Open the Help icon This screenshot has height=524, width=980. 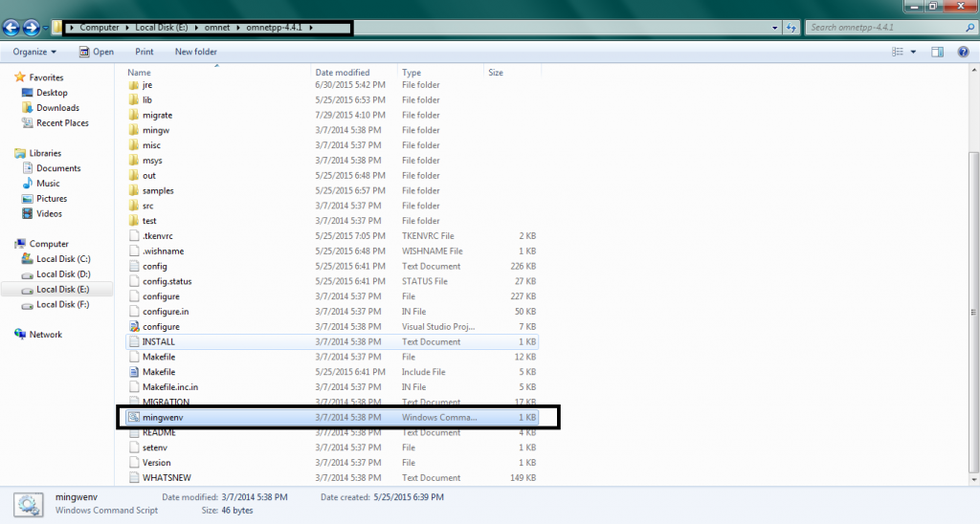tap(962, 52)
